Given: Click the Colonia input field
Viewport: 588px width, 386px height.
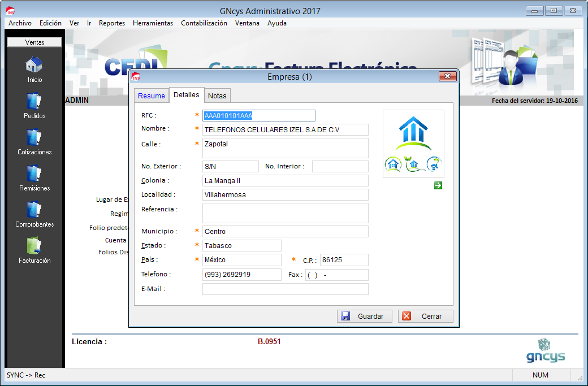Looking at the screenshot, I should click(x=286, y=181).
